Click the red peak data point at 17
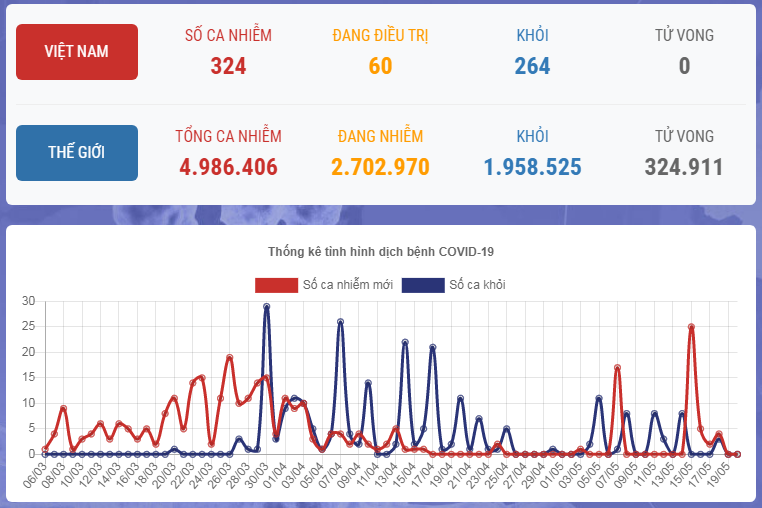Image resolution: width=762 pixels, height=508 pixels. point(617,368)
